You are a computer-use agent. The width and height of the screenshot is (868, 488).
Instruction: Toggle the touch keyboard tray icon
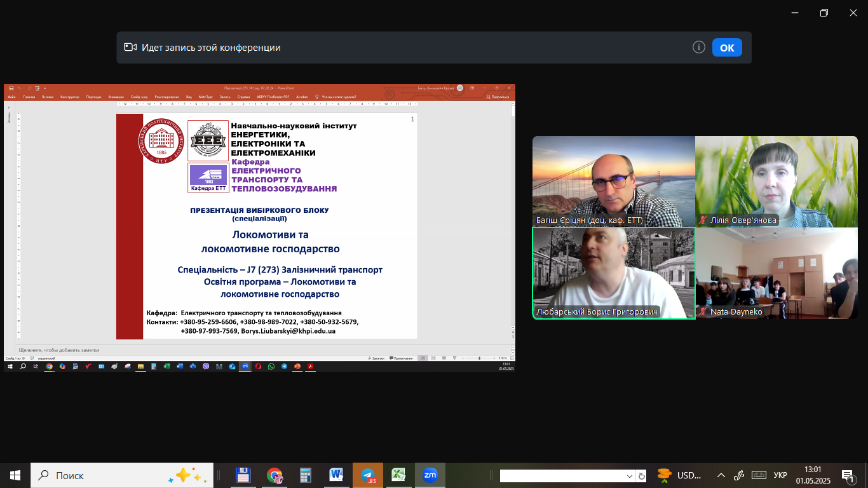coord(759,475)
